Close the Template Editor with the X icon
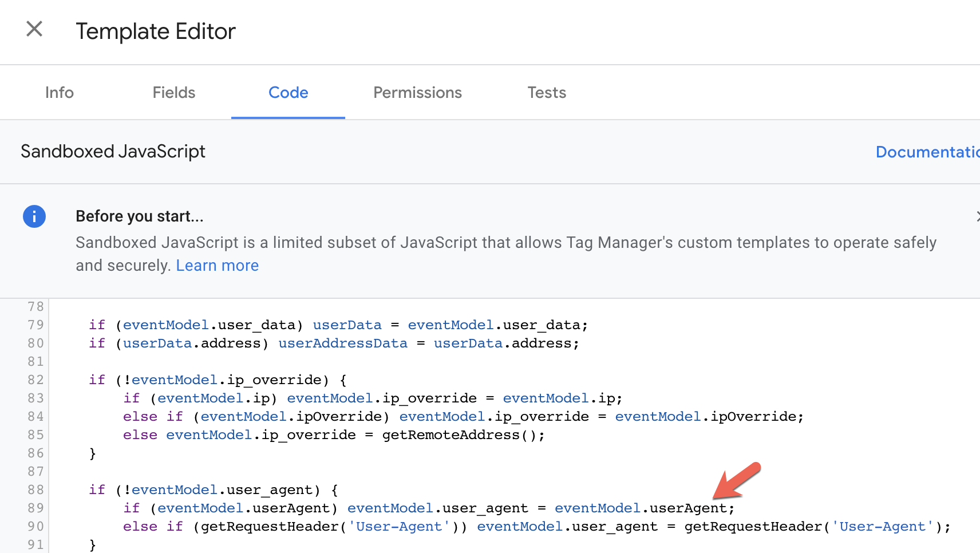Screen dimensions: 980x553 coord(34,29)
